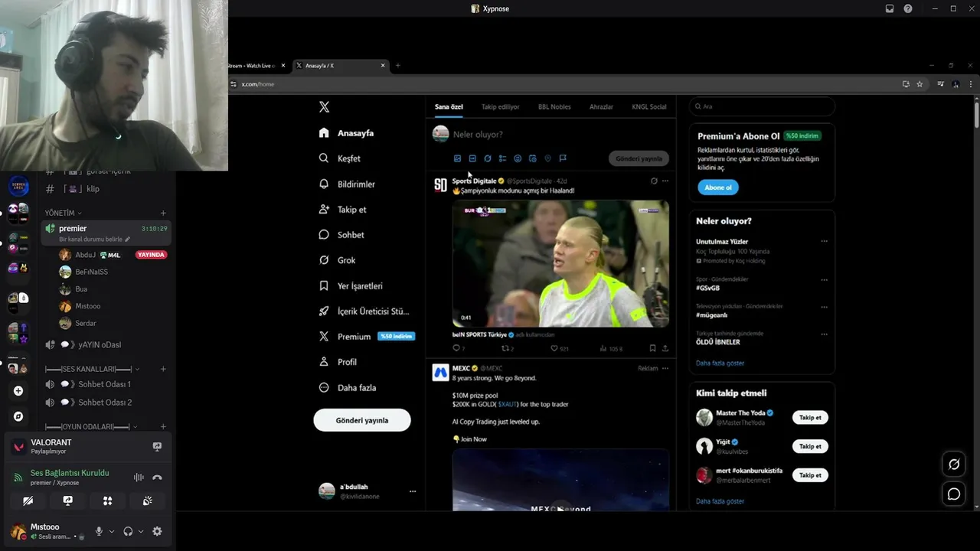Switch to KNGL Social tab
The height and width of the screenshot is (551, 980).
coord(649,106)
